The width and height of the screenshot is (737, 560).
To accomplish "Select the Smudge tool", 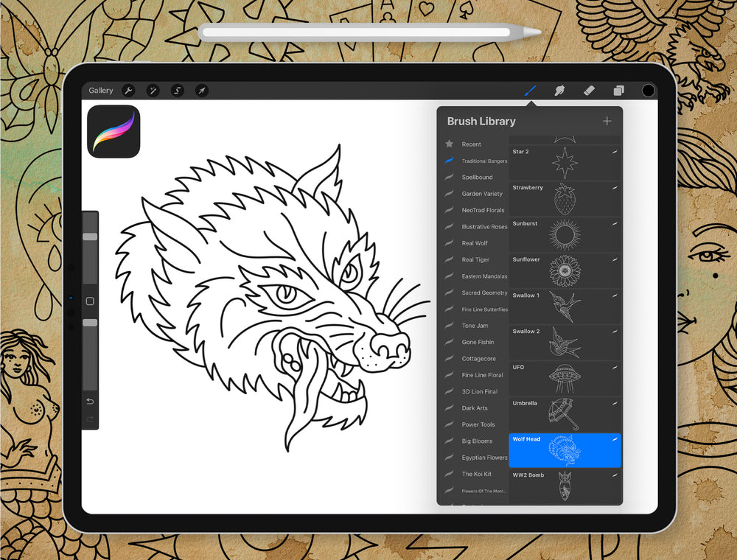I will tap(559, 91).
